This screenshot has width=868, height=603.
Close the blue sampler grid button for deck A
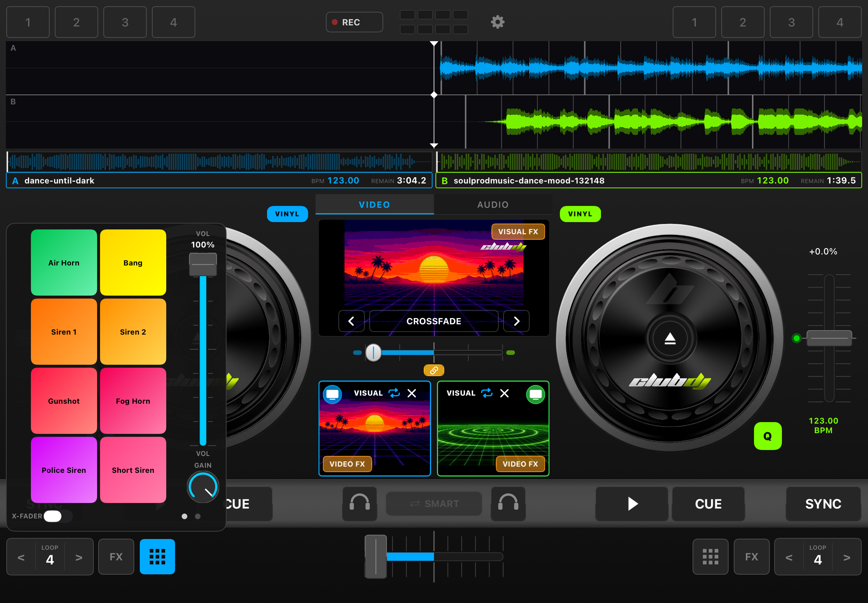[157, 557]
